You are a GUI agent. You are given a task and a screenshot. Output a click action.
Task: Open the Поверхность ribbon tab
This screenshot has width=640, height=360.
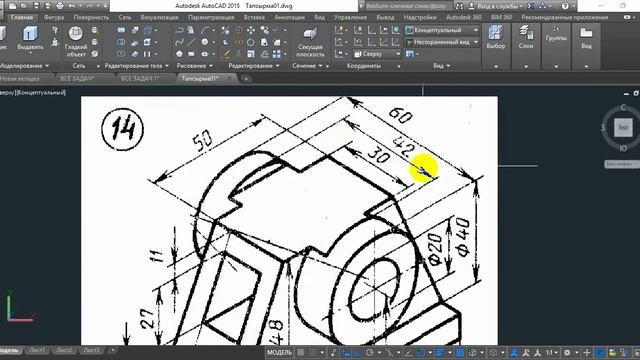coord(91,17)
